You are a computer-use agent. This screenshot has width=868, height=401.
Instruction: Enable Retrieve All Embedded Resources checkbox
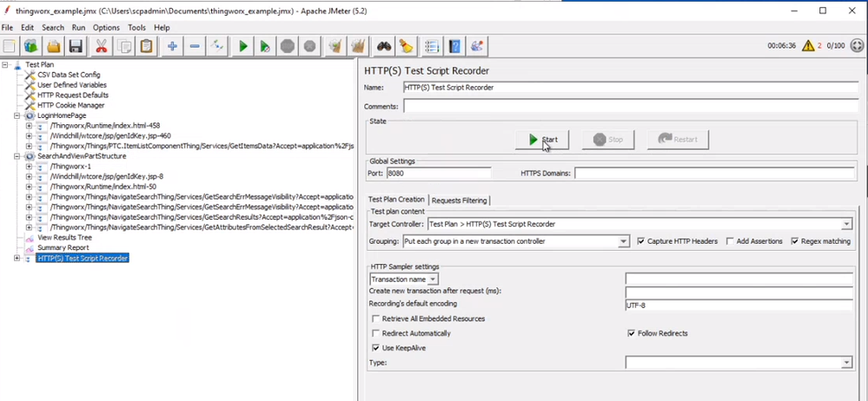pos(376,319)
